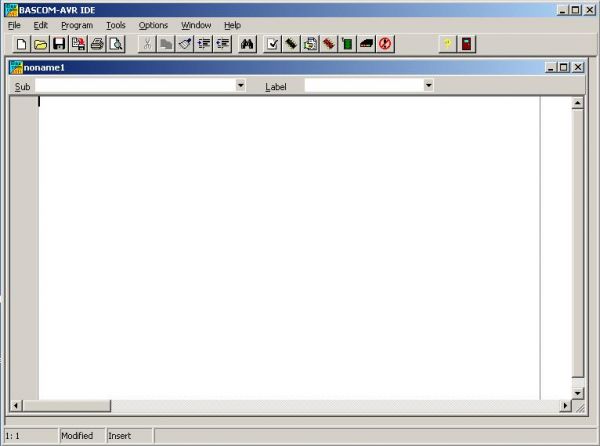
Task: Expand the Sub dropdown list
Action: [240, 86]
